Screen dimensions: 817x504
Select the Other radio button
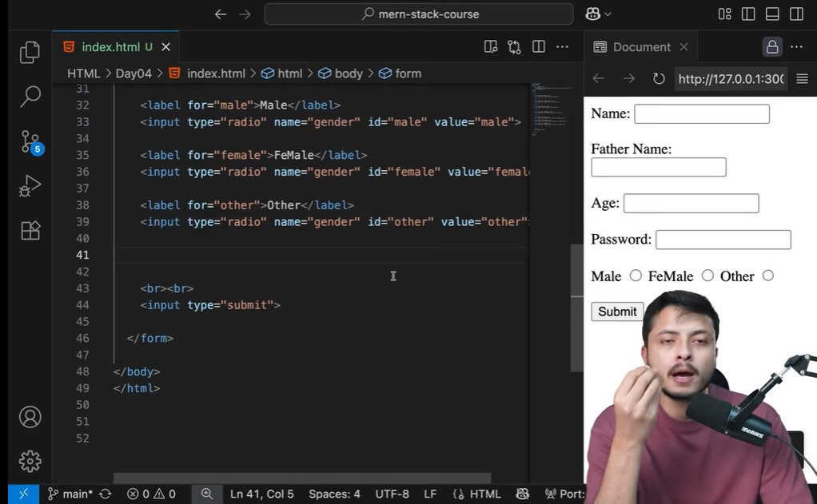click(x=768, y=276)
